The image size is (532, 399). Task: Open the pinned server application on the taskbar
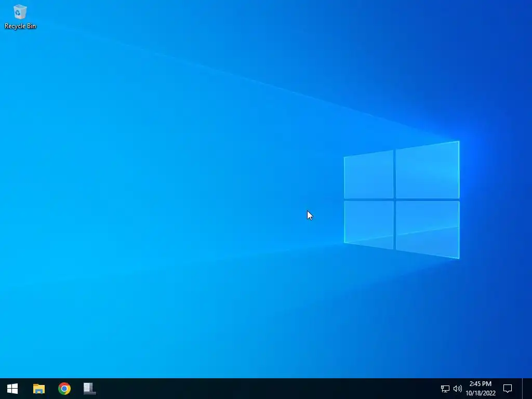click(89, 389)
